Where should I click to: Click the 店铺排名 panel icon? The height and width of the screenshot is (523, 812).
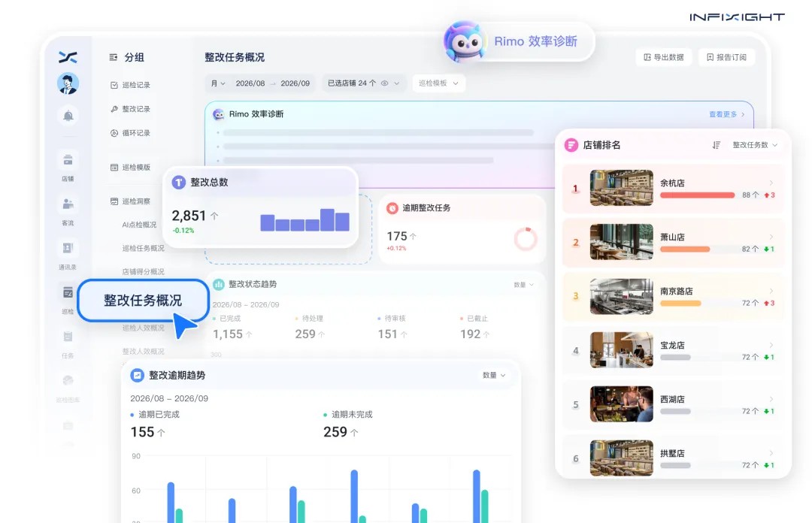571,145
